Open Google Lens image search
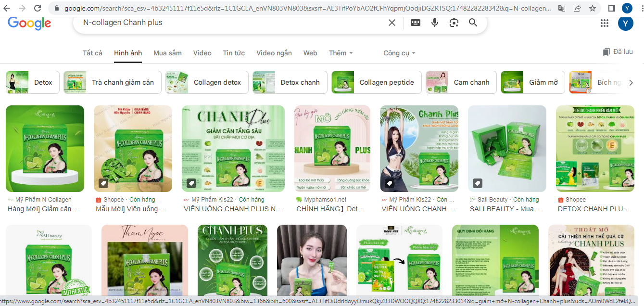The height and width of the screenshot is (306, 644). click(454, 23)
